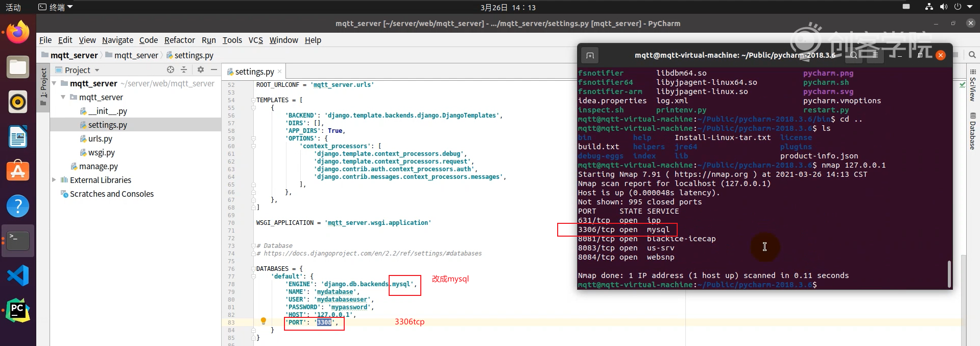The width and height of the screenshot is (980, 346).
Task: Open the Run menu
Action: pyautogui.click(x=208, y=40)
